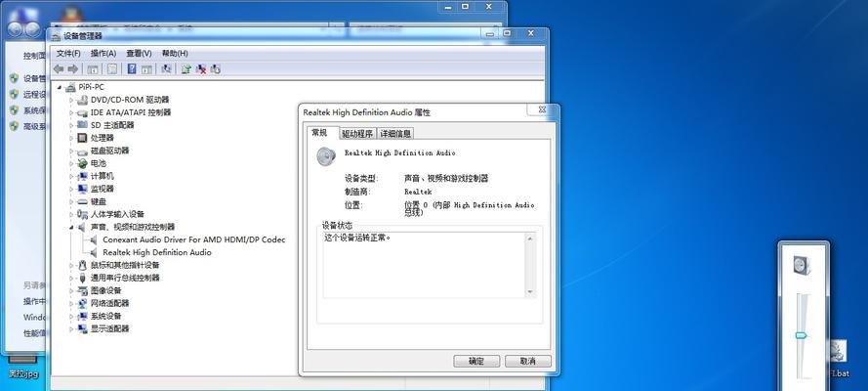
Task: Click the IDE ATA/ATAPI 控制器 icon
Action: click(82, 112)
